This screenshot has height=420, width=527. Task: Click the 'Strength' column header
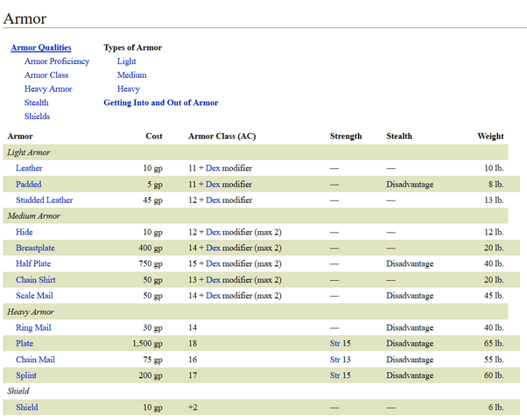coord(346,136)
